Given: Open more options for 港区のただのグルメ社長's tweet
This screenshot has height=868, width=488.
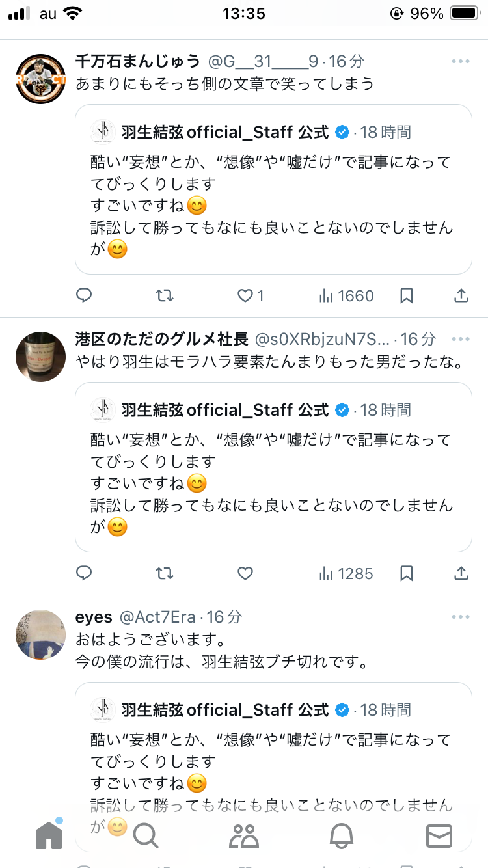Looking at the screenshot, I should (460, 339).
